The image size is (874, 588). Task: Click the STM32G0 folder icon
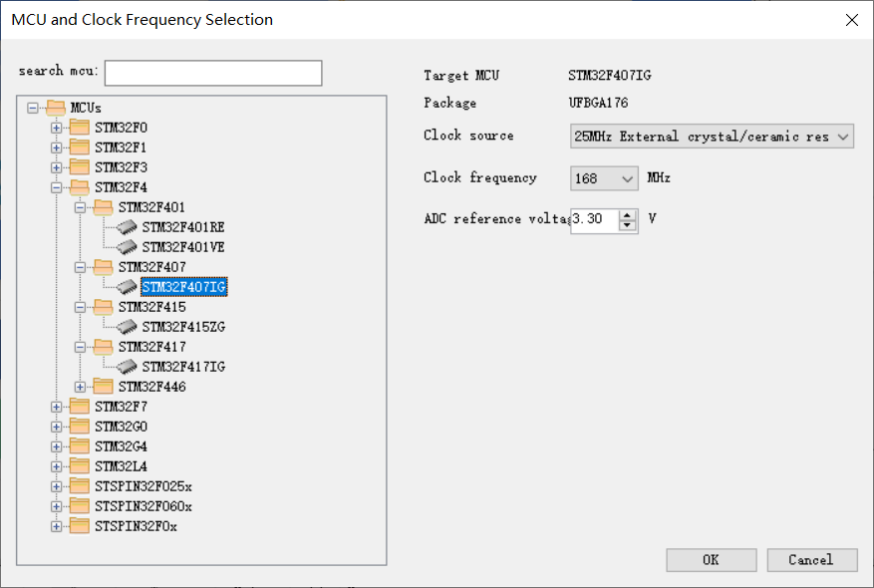pos(79,426)
